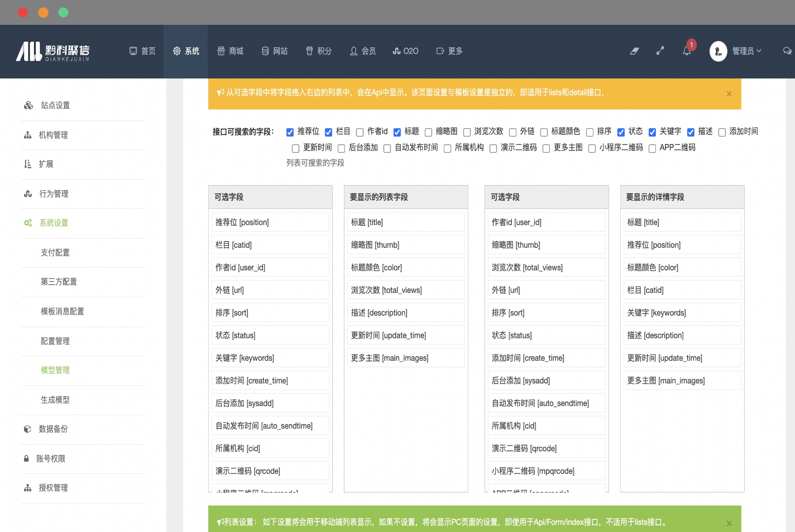Enable the 浏览次数 searchable field checkbox

coord(467,132)
